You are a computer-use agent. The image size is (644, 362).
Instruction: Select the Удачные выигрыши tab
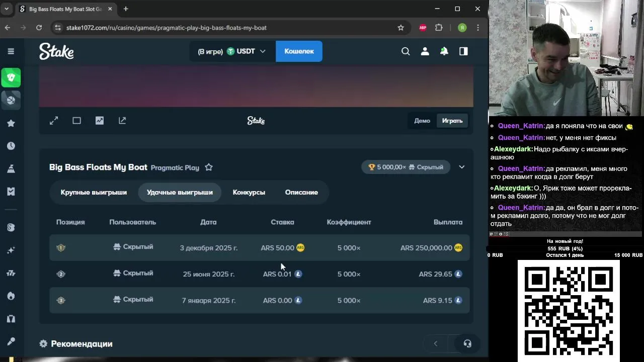point(180,192)
